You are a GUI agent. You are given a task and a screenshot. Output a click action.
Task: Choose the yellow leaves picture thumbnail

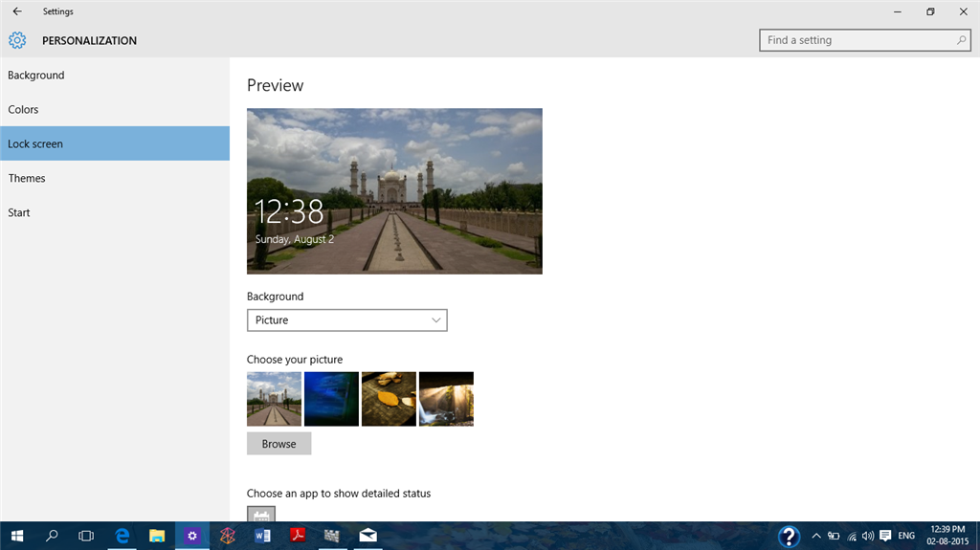(x=389, y=399)
